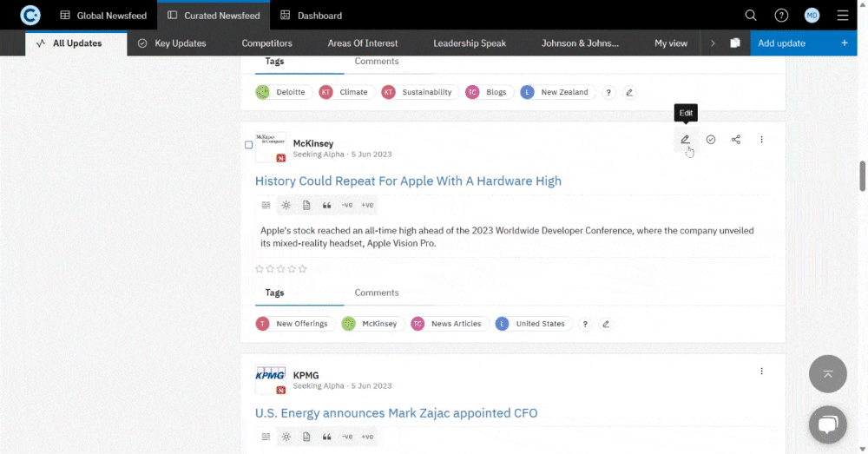Image resolution: width=868 pixels, height=454 pixels.
Task: Click the United States tag
Action: [x=533, y=324]
